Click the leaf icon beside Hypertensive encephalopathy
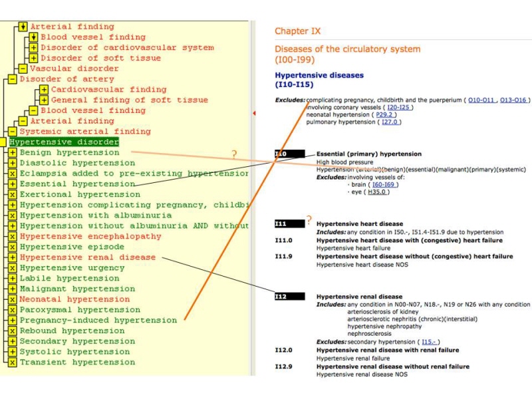The height and width of the screenshot is (399, 532). (x=12, y=237)
